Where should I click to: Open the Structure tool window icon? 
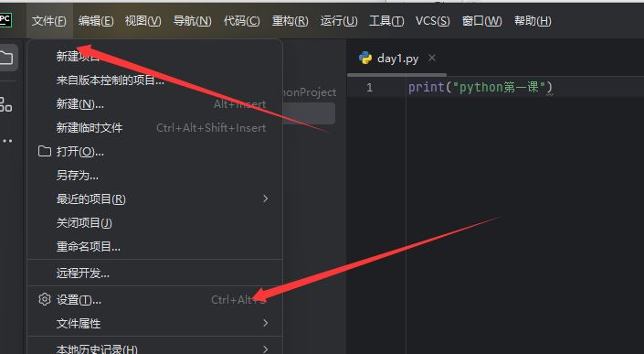[5, 104]
